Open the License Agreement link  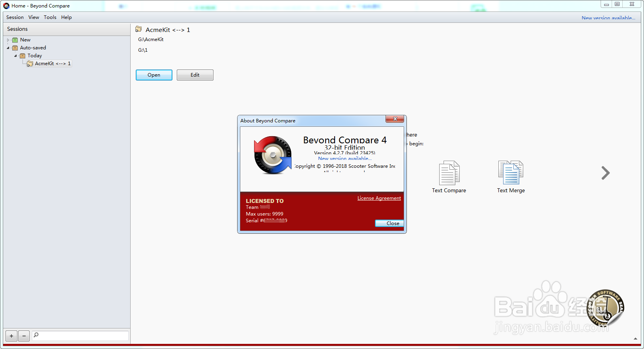(x=379, y=198)
